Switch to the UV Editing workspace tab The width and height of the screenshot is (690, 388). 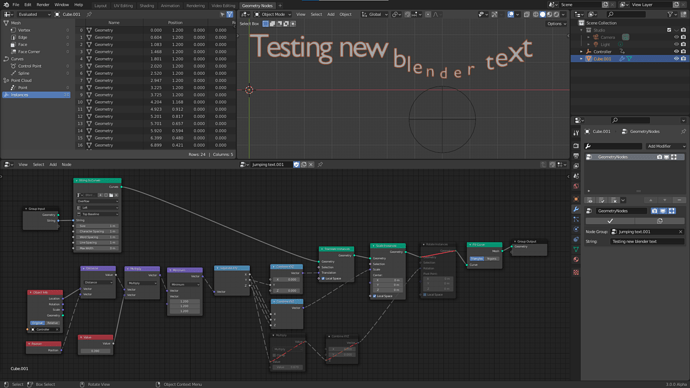[123, 6]
